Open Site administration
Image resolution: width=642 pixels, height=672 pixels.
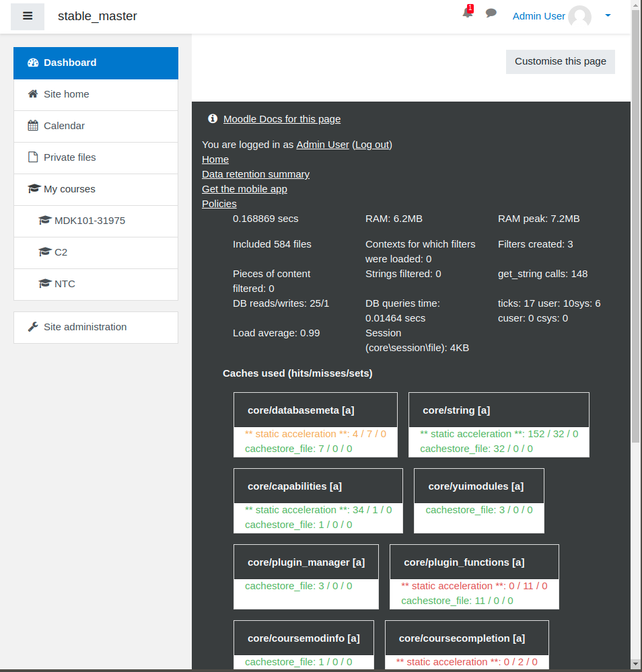tap(96, 328)
